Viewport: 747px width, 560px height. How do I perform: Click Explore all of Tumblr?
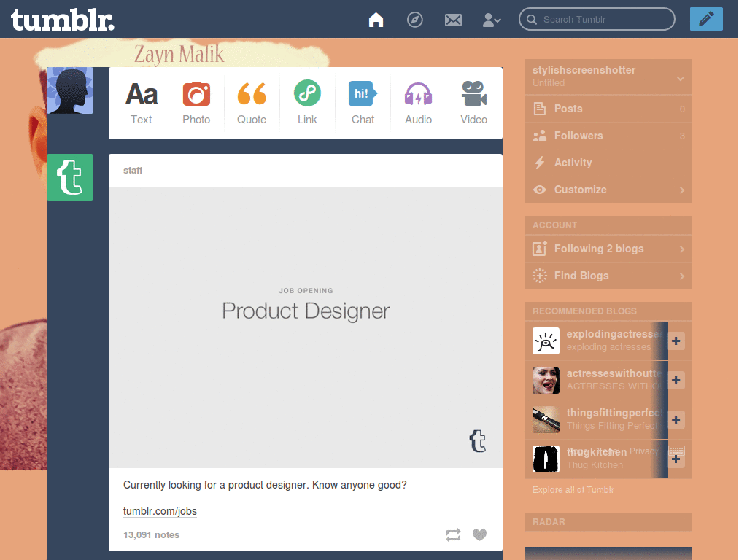(573, 489)
